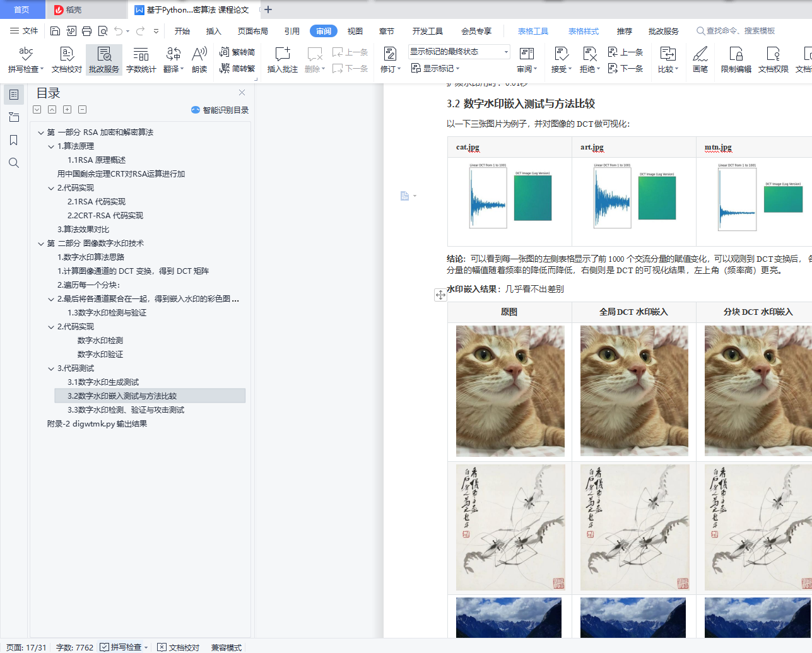Jump to 附录-2 digwtmk.py 输出结果
The image size is (812, 653).
[97, 424]
